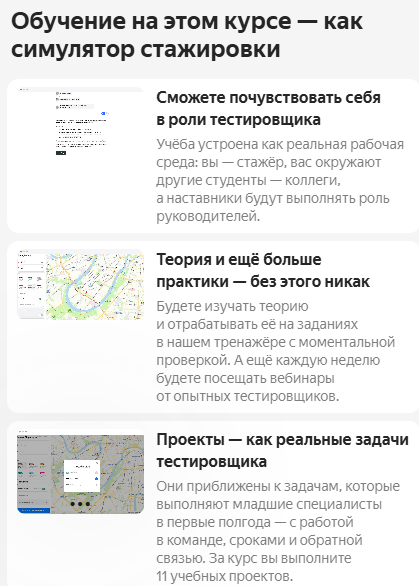The image size is (419, 586).
Task: Select heading 'Проекты — как реальные задачи тестировщика'
Action: [x=282, y=450]
